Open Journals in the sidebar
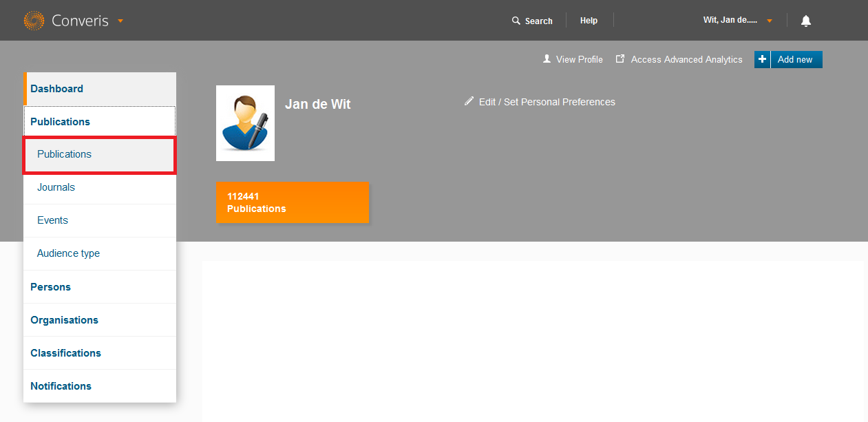This screenshot has width=868, height=422. tap(100, 187)
